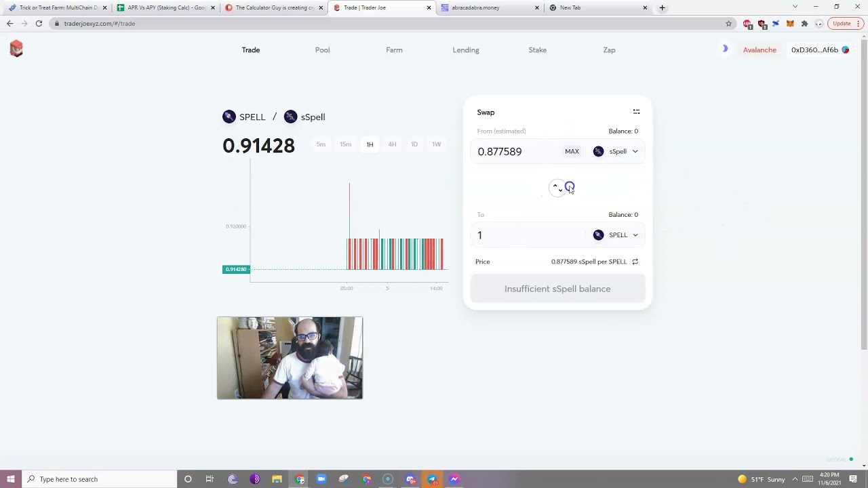The height and width of the screenshot is (488, 868).
Task: Click the red adblock extension icon
Action: [747, 24]
